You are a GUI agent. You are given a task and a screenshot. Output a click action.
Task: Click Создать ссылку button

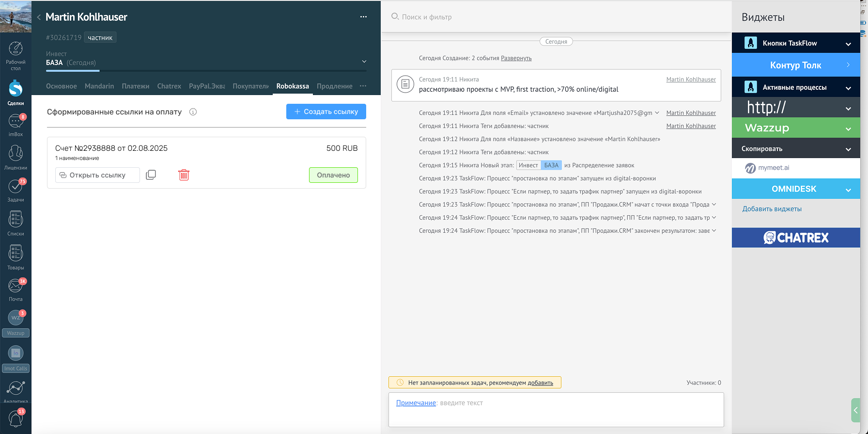(326, 112)
